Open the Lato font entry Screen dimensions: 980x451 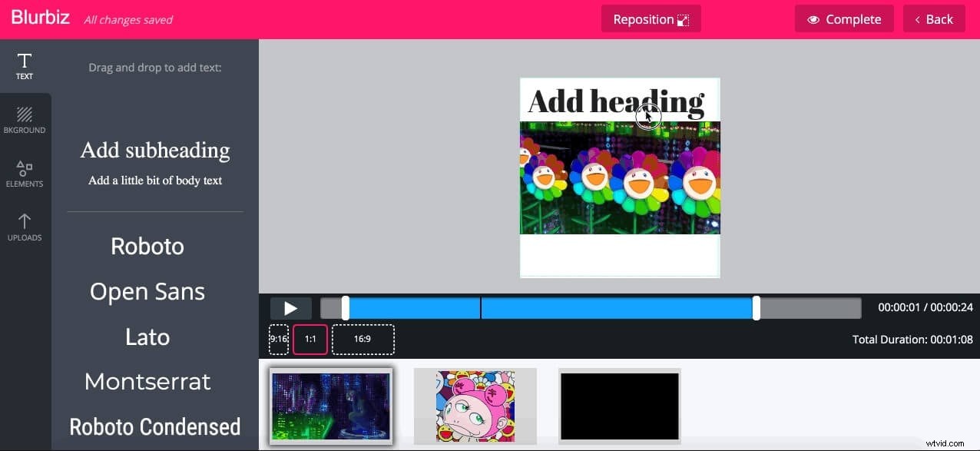click(147, 337)
